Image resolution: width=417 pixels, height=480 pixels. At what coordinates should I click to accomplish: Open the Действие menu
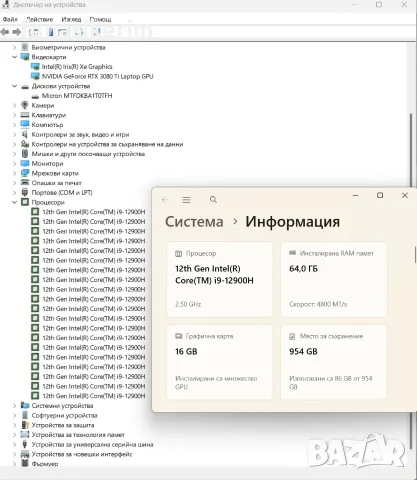(40, 19)
